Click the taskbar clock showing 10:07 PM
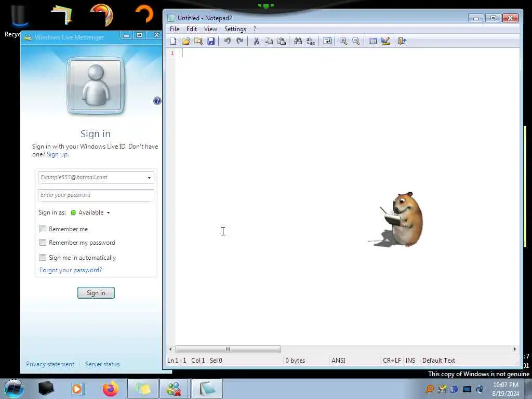Screen dimensions: 532x399 [x=506, y=389]
